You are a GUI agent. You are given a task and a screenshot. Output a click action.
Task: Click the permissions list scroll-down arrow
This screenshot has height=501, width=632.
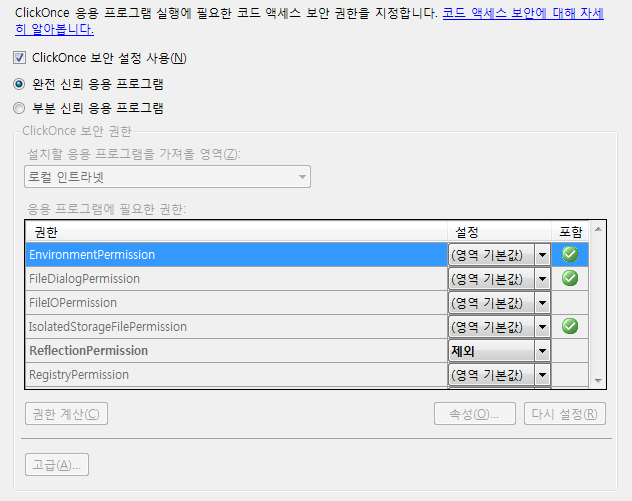click(598, 380)
